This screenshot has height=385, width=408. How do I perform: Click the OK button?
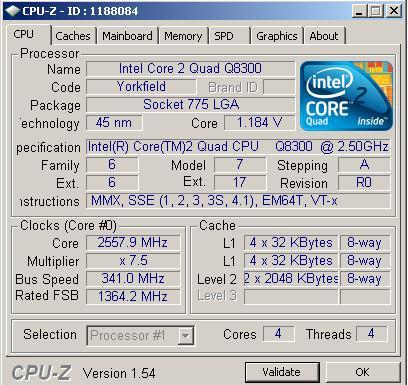point(363,372)
